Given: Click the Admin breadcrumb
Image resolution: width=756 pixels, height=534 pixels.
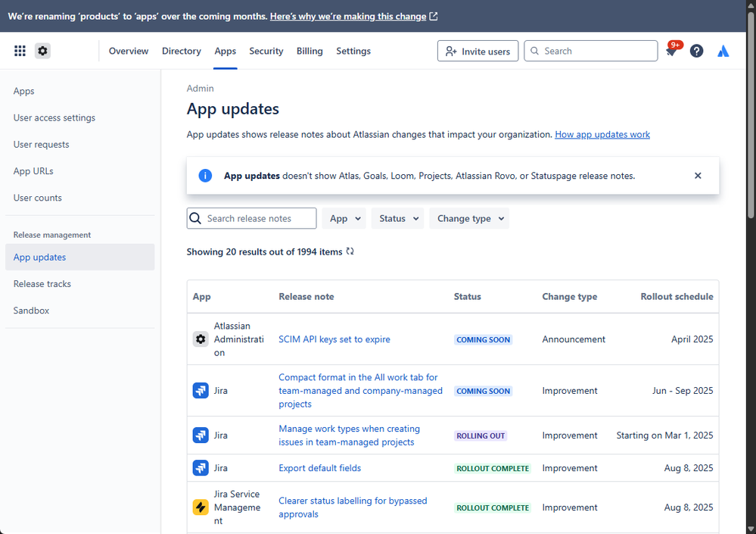Looking at the screenshot, I should click(200, 89).
